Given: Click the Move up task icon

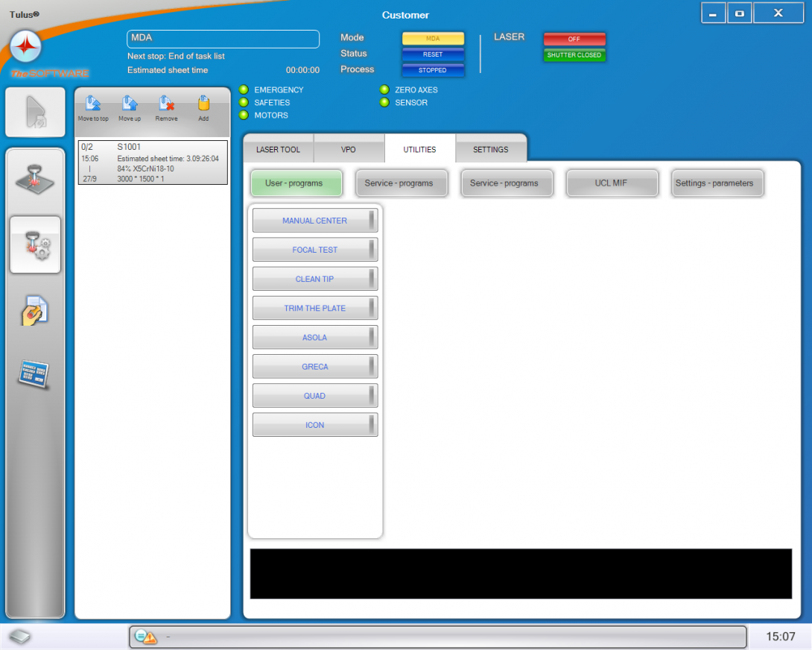Looking at the screenshot, I should 130,104.
